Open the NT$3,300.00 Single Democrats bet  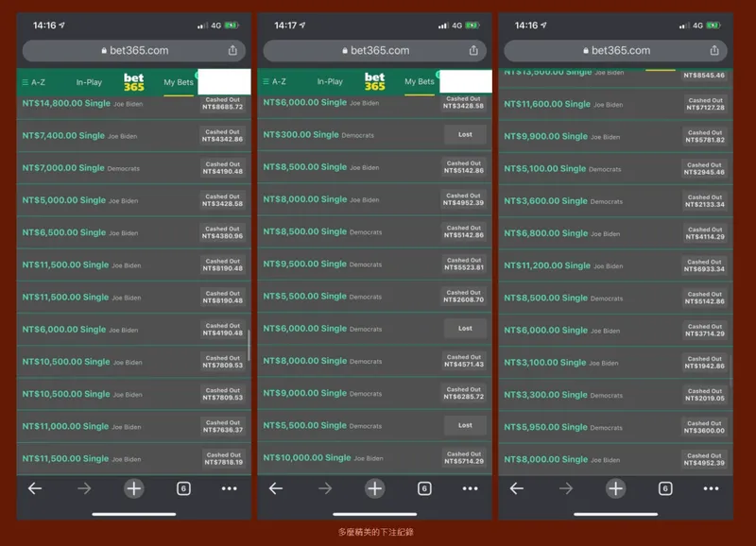[616, 395]
